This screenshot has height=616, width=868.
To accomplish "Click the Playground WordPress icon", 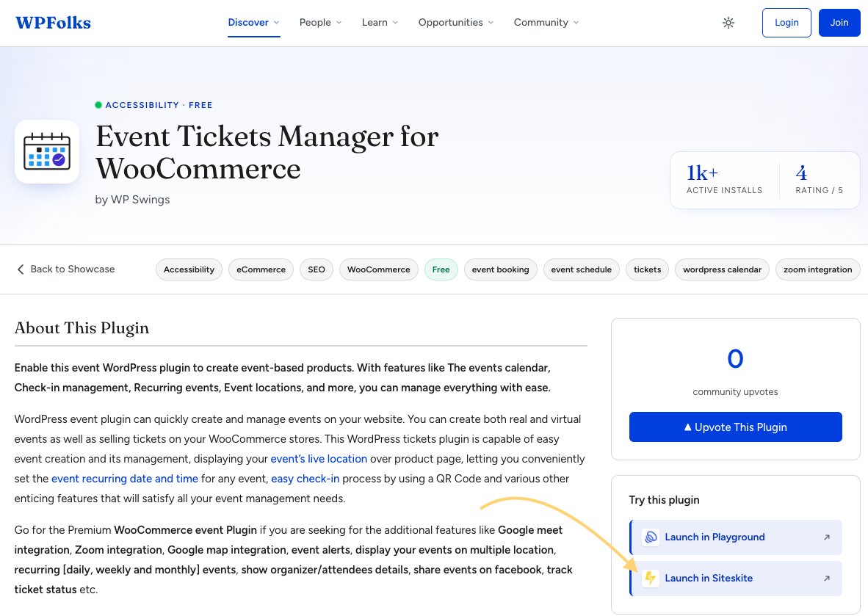I will (651, 537).
